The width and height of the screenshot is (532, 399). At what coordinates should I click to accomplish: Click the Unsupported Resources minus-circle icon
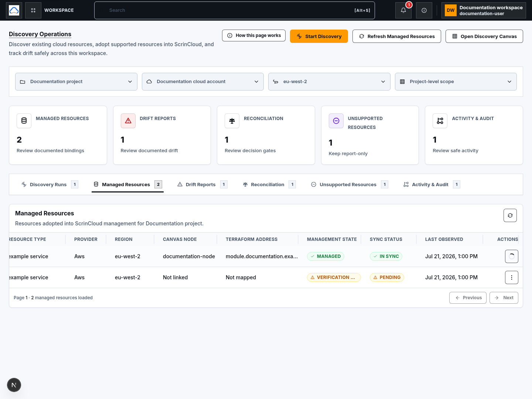coord(336,121)
